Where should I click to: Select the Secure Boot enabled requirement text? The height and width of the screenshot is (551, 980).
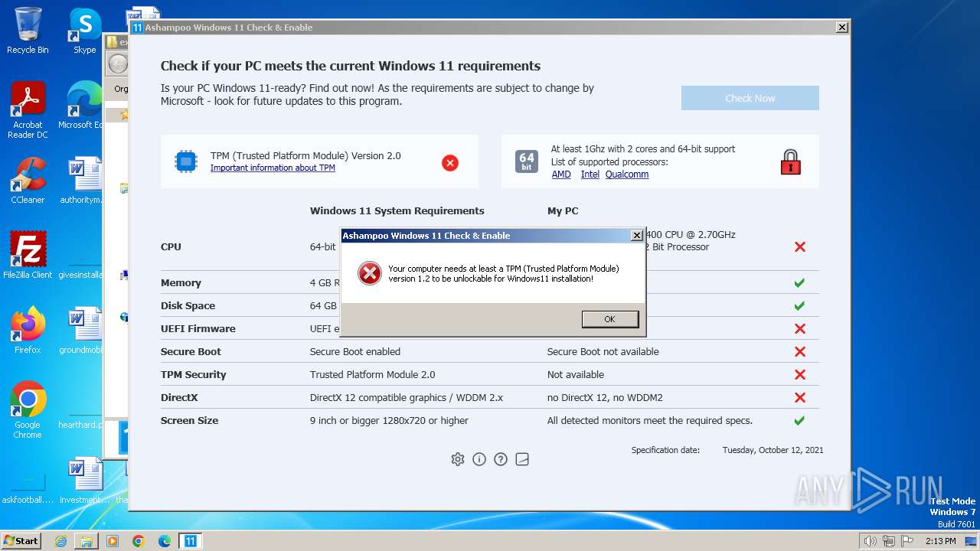[x=355, y=352]
